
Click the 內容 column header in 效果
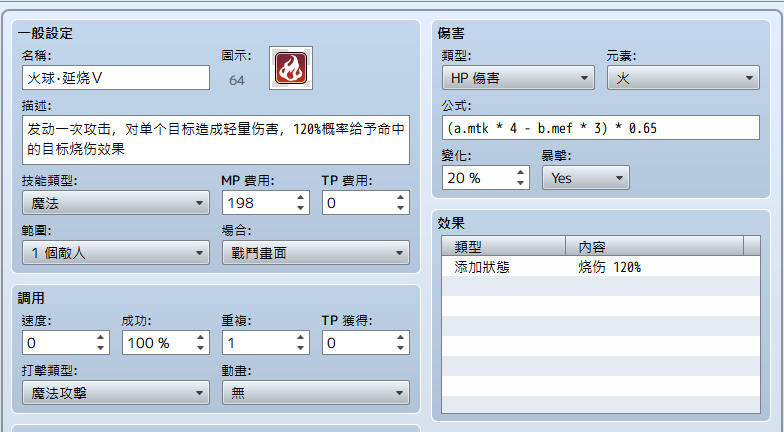(x=654, y=246)
